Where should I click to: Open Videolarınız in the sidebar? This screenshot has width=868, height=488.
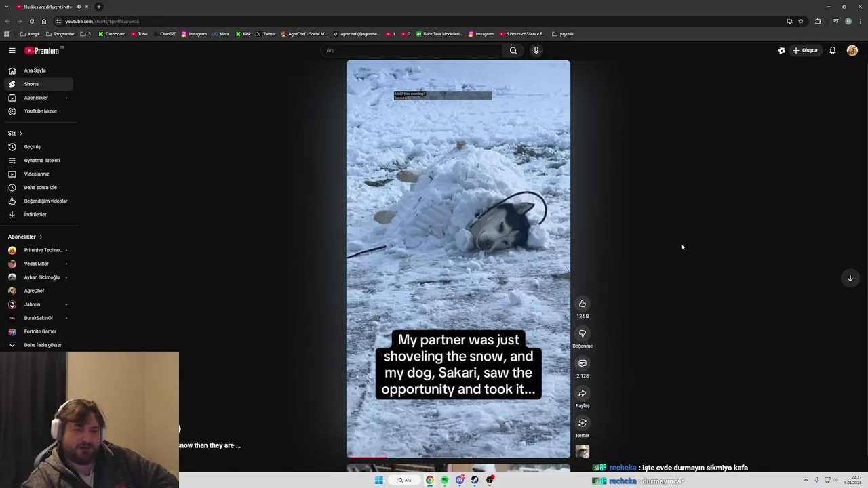click(38, 174)
